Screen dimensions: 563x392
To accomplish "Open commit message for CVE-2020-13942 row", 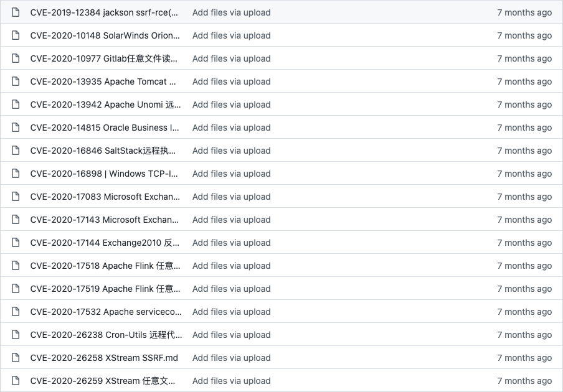I will (232, 105).
